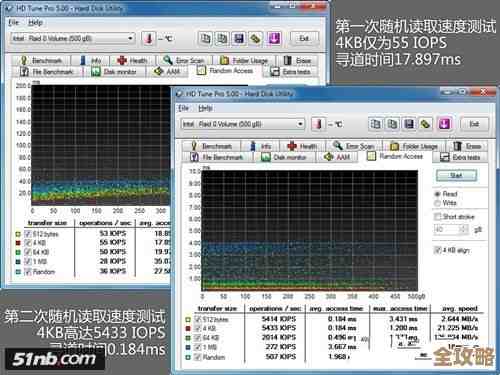Screen dimensions: 500x375
Task: Click the Exit button in back window
Action: pyautogui.click(x=304, y=38)
